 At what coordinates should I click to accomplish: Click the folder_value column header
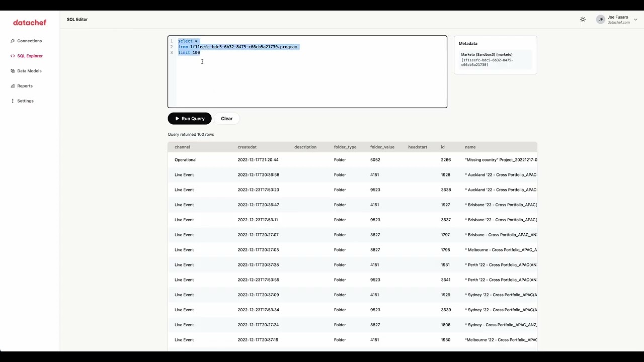point(382,147)
